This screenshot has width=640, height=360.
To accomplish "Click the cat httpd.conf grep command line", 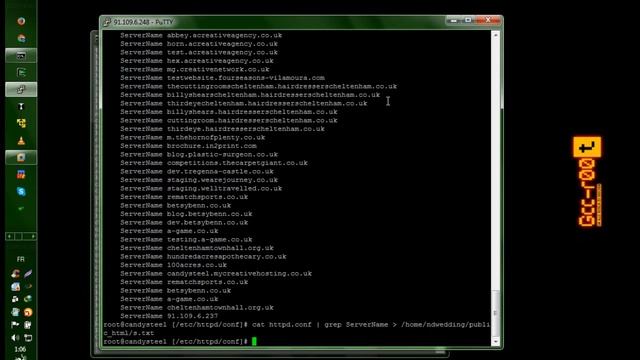I will pyautogui.click(x=296, y=329).
